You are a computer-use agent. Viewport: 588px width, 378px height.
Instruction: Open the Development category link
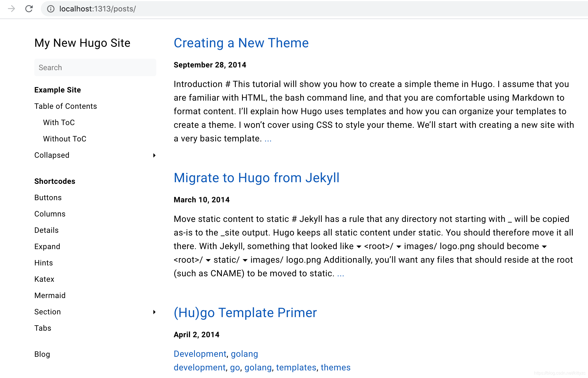(x=200, y=354)
